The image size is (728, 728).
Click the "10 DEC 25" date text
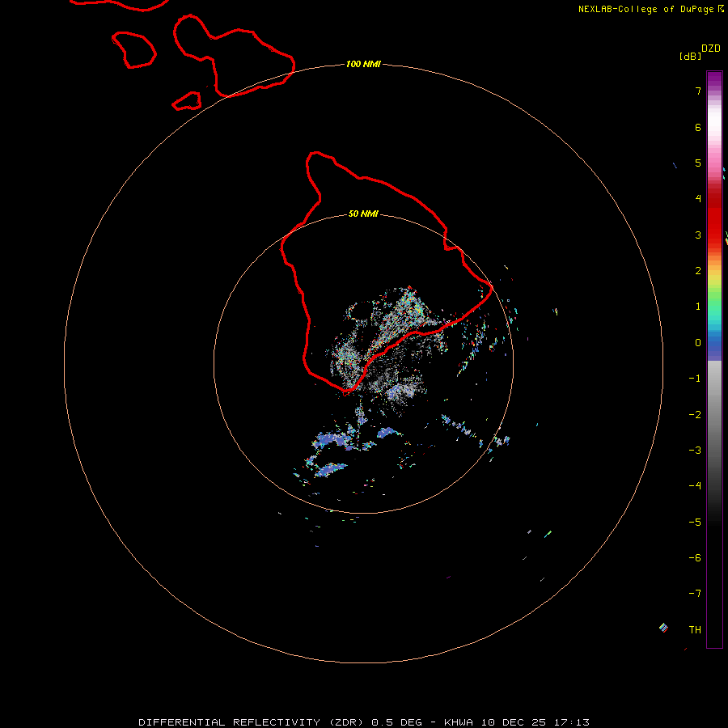click(513, 722)
